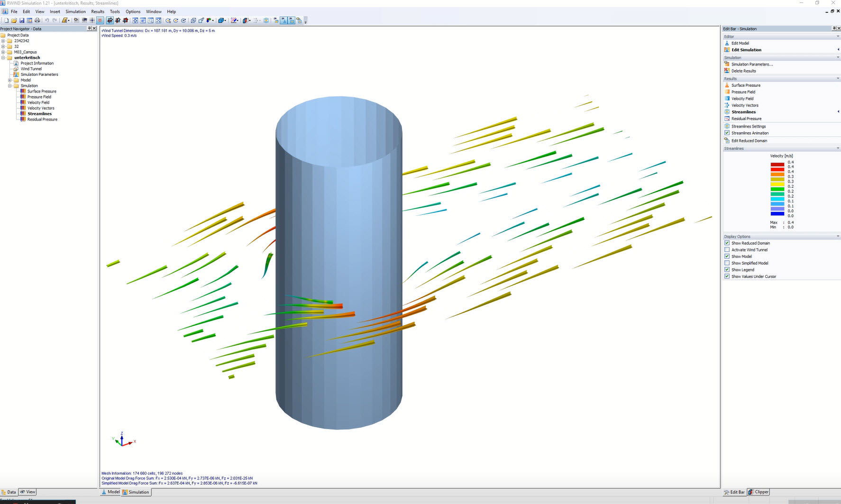Screen dimensions: 841x504
Task: Toggle Show Model checkbox
Action: pos(727,256)
